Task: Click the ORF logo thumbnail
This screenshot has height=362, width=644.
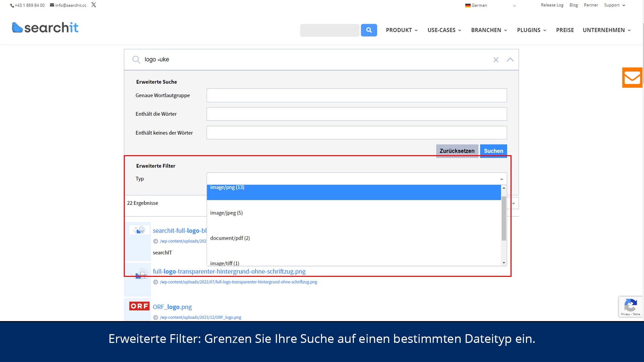Action: click(x=139, y=306)
